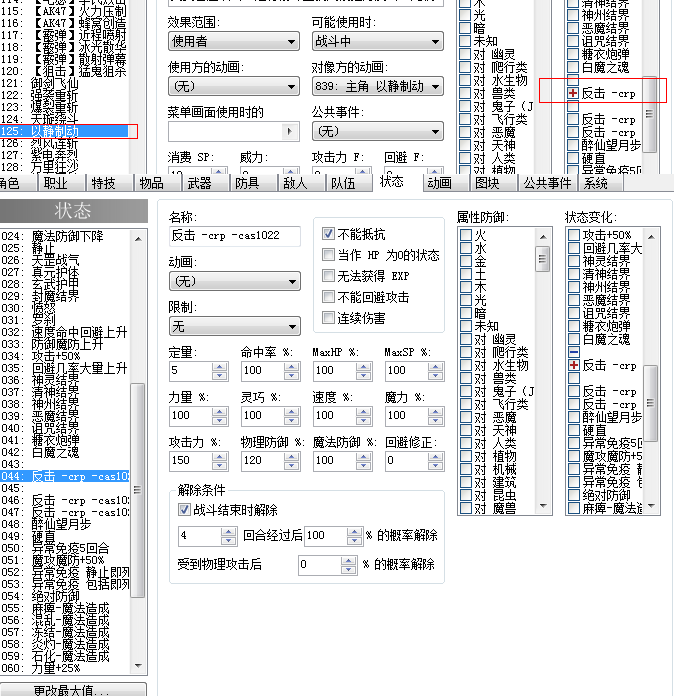This screenshot has width=674, height=696.
Task: Decrease the 物理防御 % spinner showing 120
Action: [x=291, y=465]
